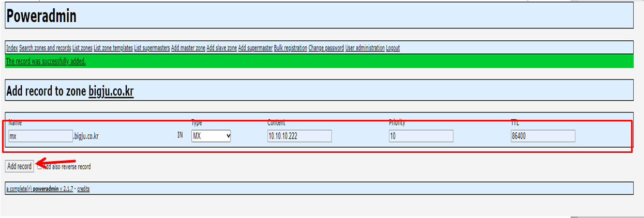The image size is (644, 218).
Task: Open Add supermaster link
Action: click(256, 48)
